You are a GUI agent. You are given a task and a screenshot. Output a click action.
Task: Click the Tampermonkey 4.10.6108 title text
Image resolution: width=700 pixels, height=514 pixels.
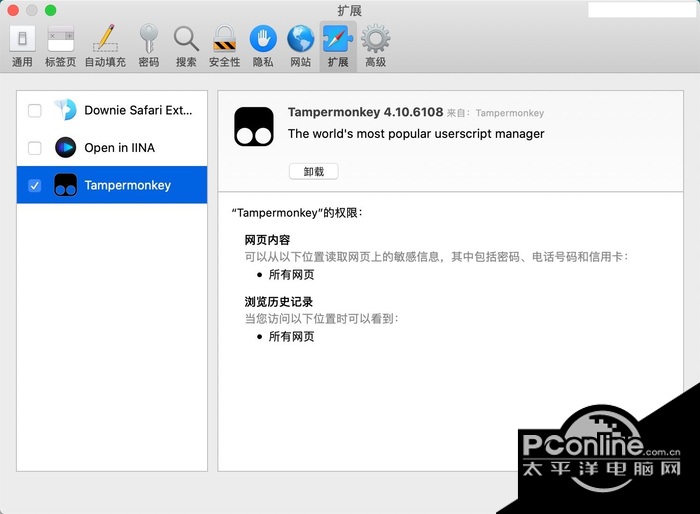(365, 112)
